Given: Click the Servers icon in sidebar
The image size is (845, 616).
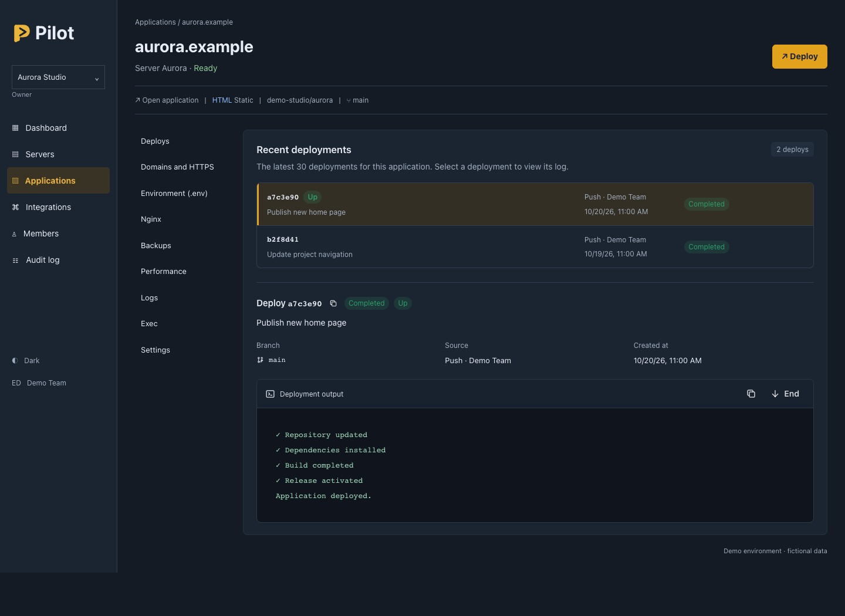Looking at the screenshot, I should [15, 154].
